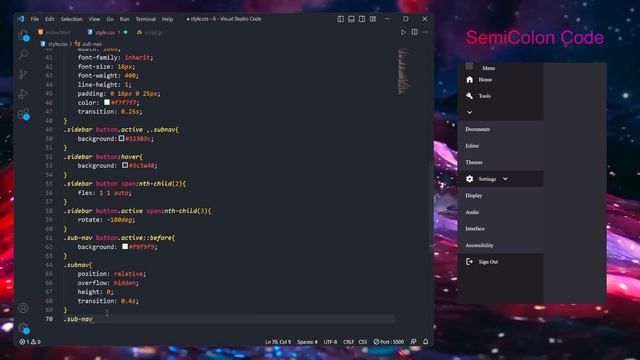Click the Menu grid icon in preview sidebar
The height and width of the screenshot is (360, 640).
(x=469, y=66)
